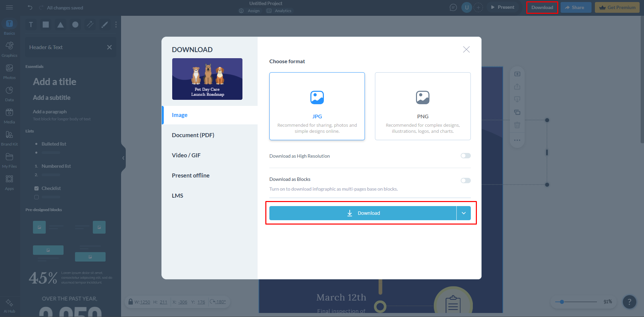Select the Data sidebar icon
The image size is (644, 317).
tap(9, 93)
